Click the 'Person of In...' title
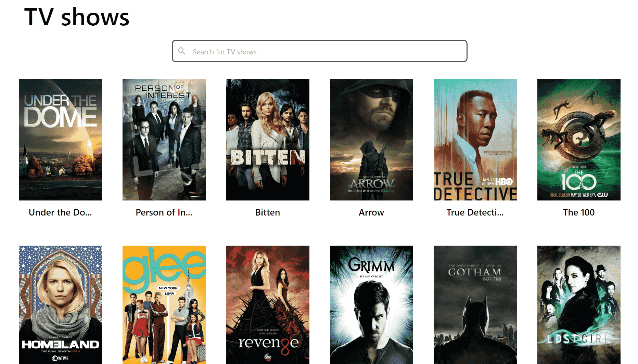Image resolution: width=638 pixels, height=364 pixels. tap(164, 212)
